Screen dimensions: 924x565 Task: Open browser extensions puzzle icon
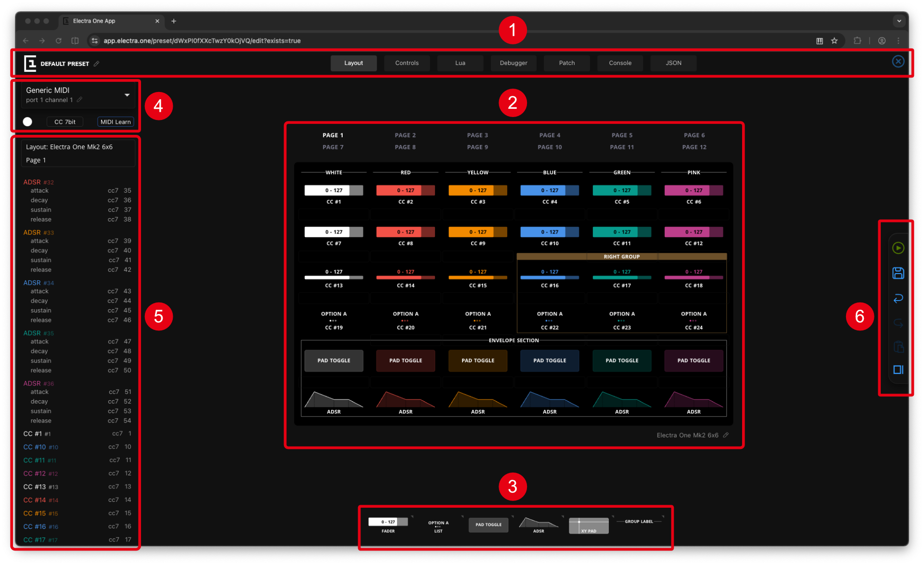[x=857, y=41]
